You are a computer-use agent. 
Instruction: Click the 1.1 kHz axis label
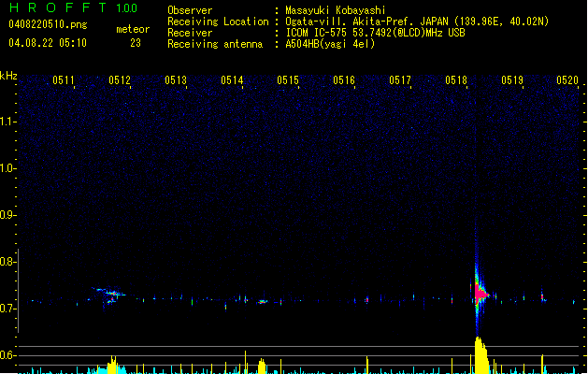pyautogui.click(x=7, y=122)
